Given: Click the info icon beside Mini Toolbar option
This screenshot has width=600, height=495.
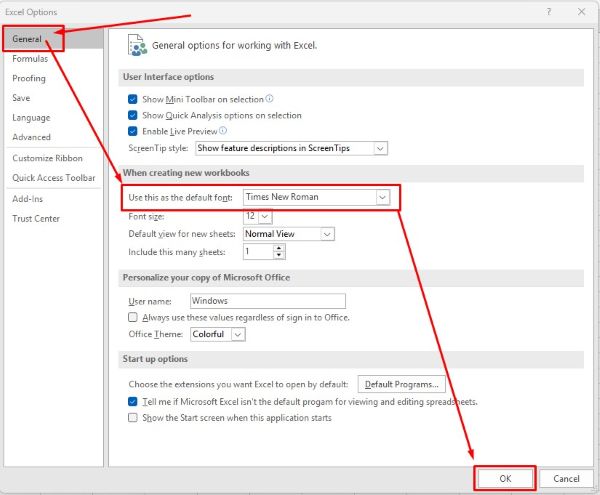Looking at the screenshot, I should point(269,99).
